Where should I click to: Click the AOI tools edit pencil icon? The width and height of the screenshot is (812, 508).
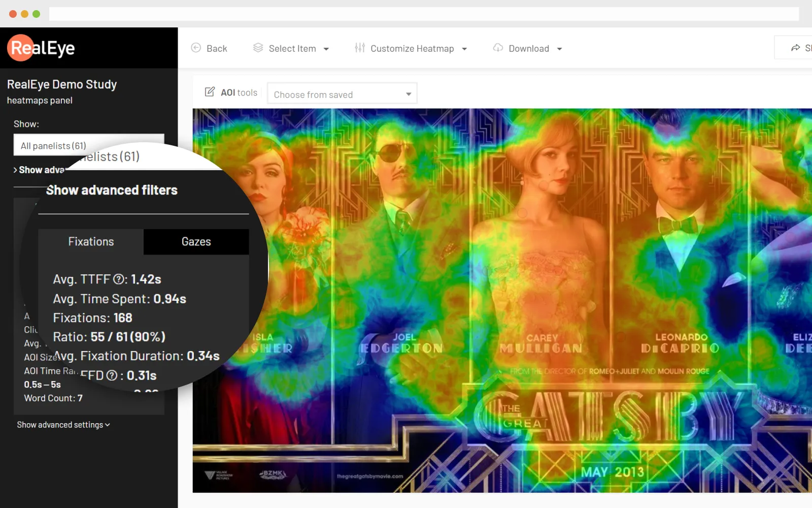(x=210, y=92)
